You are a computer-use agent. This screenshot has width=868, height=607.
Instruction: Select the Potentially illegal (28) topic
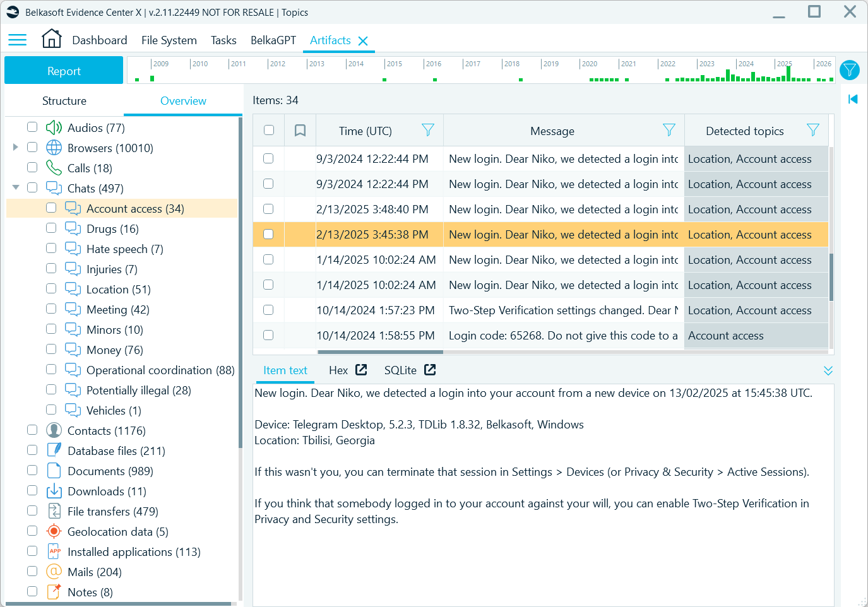pyautogui.click(x=139, y=391)
